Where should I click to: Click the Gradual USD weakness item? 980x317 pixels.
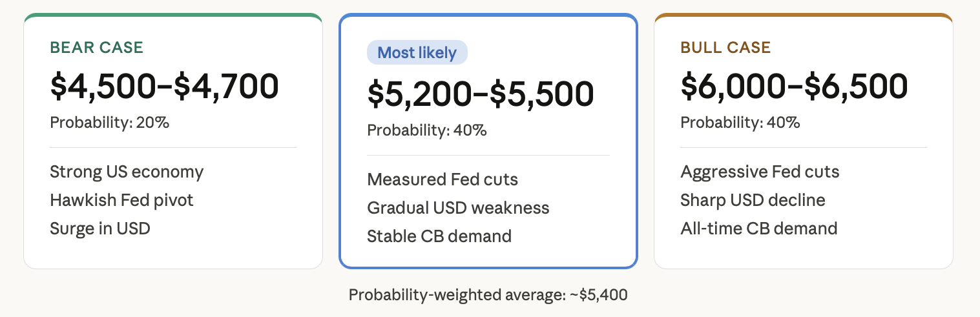pos(458,207)
